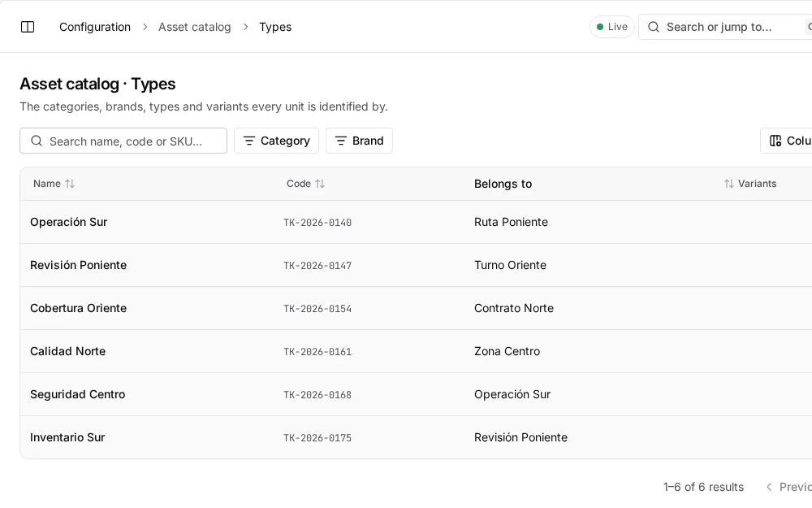Sort by Variants column arrows
The width and height of the screenshot is (812, 508).
point(728,184)
